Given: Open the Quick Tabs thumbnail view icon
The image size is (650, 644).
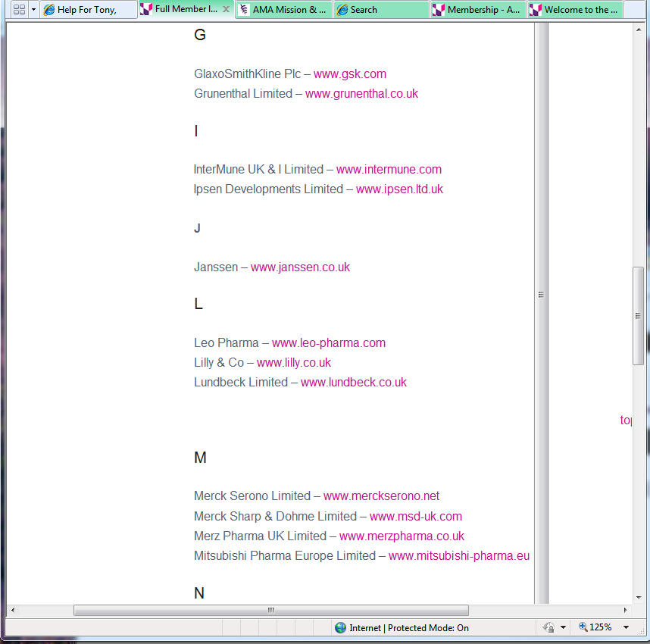Looking at the screenshot, I should coord(19,10).
